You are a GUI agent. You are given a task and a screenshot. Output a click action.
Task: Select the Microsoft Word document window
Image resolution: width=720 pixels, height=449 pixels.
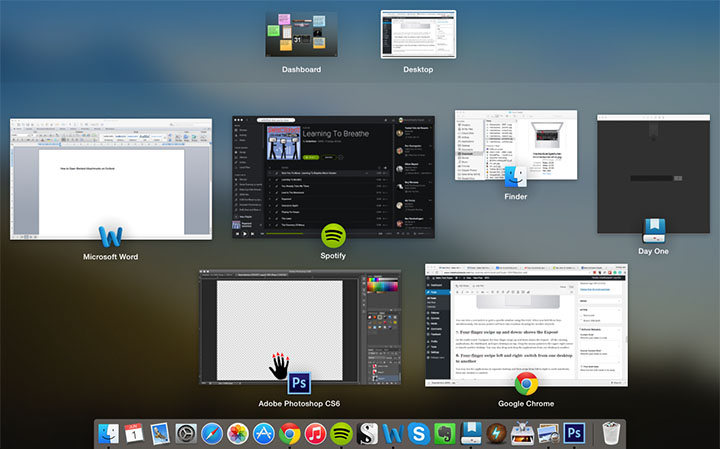[111, 179]
